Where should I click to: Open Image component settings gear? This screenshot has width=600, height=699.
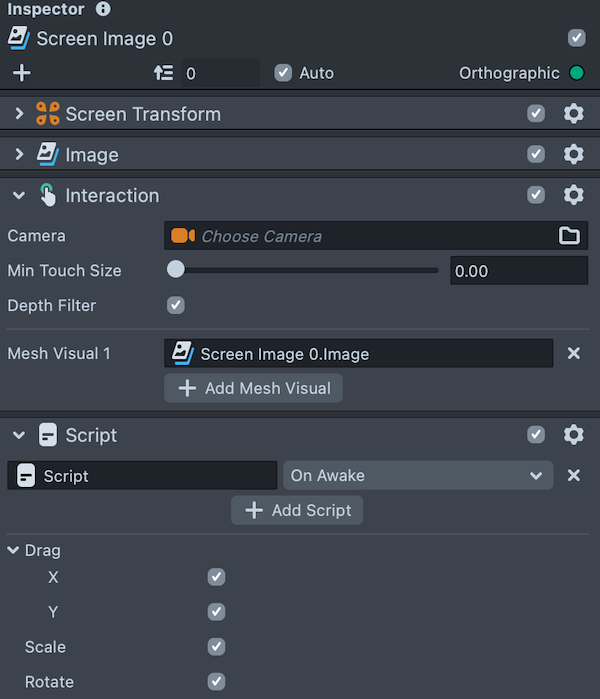pyautogui.click(x=573, y=155)
